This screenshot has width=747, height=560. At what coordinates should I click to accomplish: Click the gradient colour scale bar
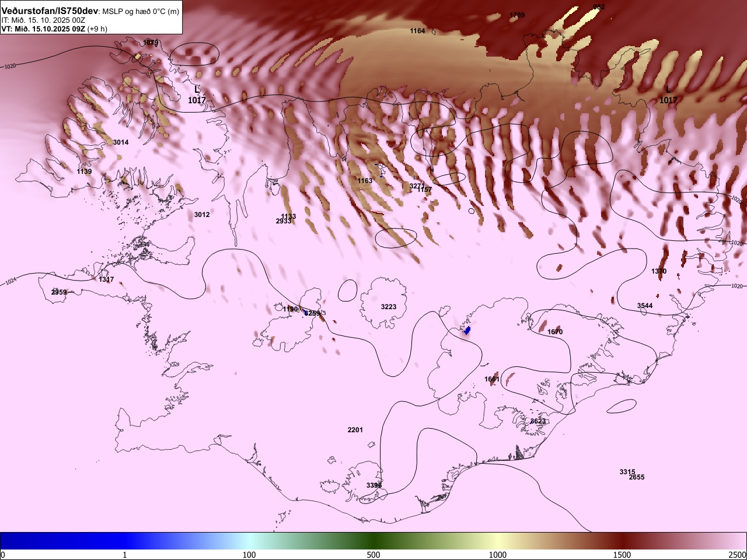(x=373, y=541)
